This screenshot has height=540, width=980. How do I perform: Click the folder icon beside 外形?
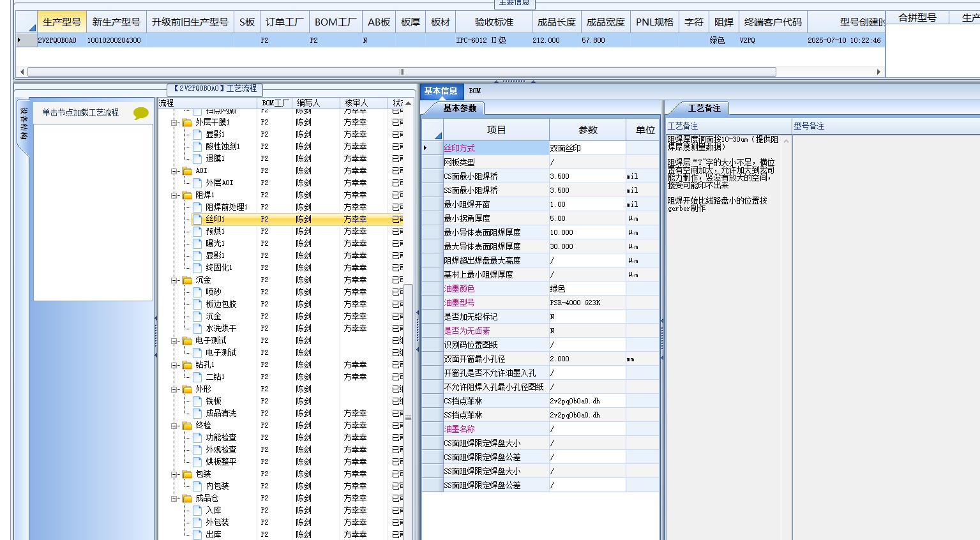tap(187, 389)
